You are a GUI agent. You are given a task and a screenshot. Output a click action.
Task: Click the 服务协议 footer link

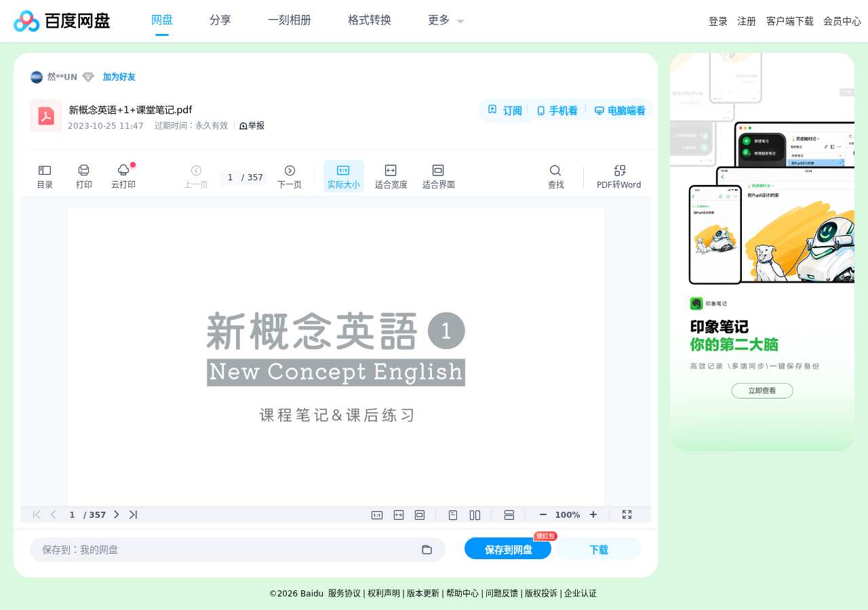344,594
